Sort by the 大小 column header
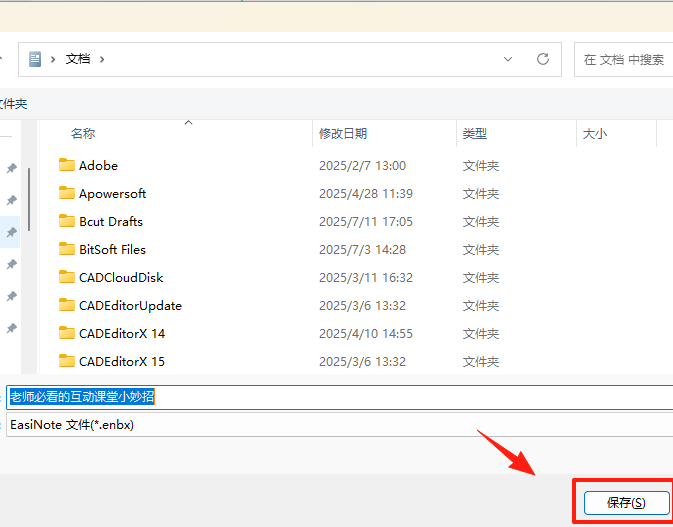673x527 pixels. point(594,133)
